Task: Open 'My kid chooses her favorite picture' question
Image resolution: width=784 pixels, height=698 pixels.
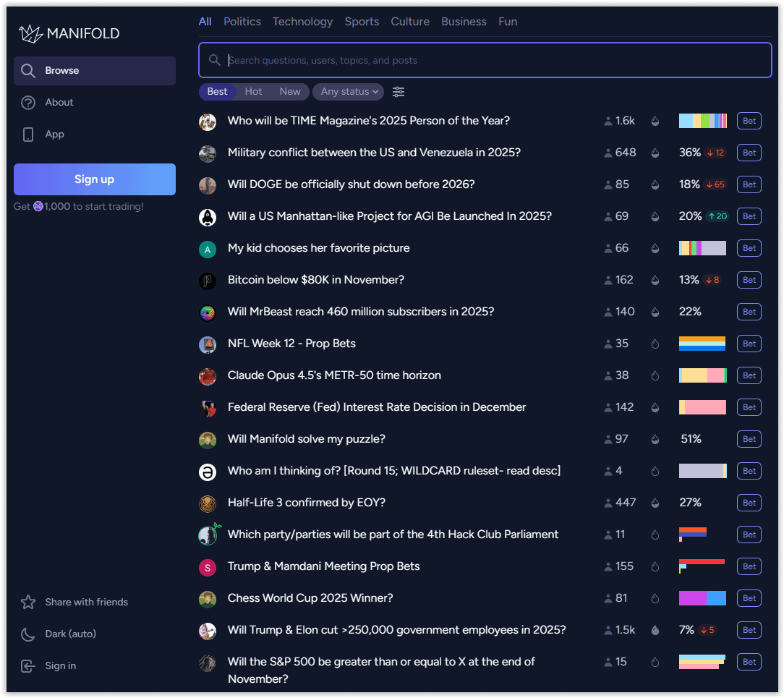Action: (318, 249)
